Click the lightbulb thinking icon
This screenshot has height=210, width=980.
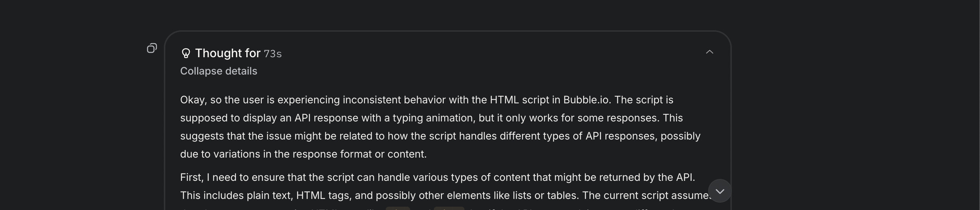186,53
